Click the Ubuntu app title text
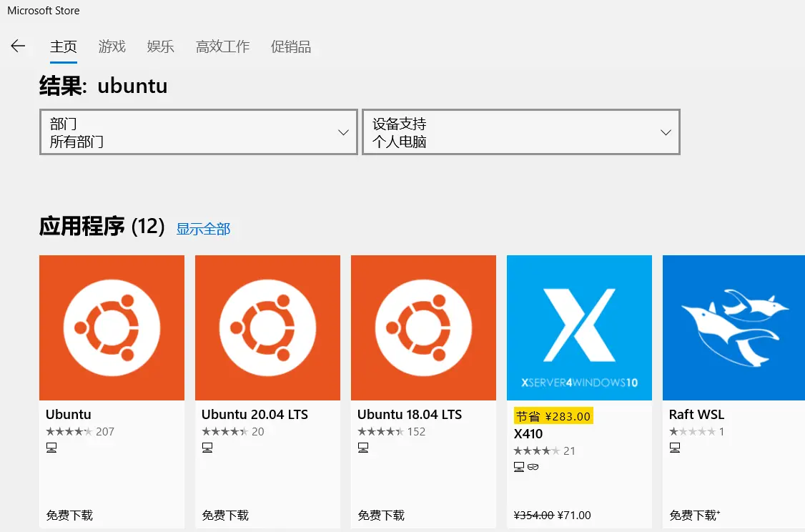805x532 pixels. [x=69, y=415]
